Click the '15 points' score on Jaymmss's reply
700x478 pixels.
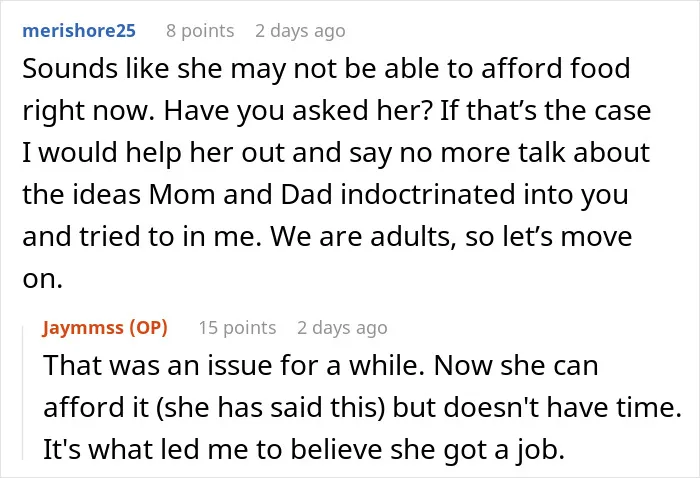pyautogui.click(x=237, y=328)
